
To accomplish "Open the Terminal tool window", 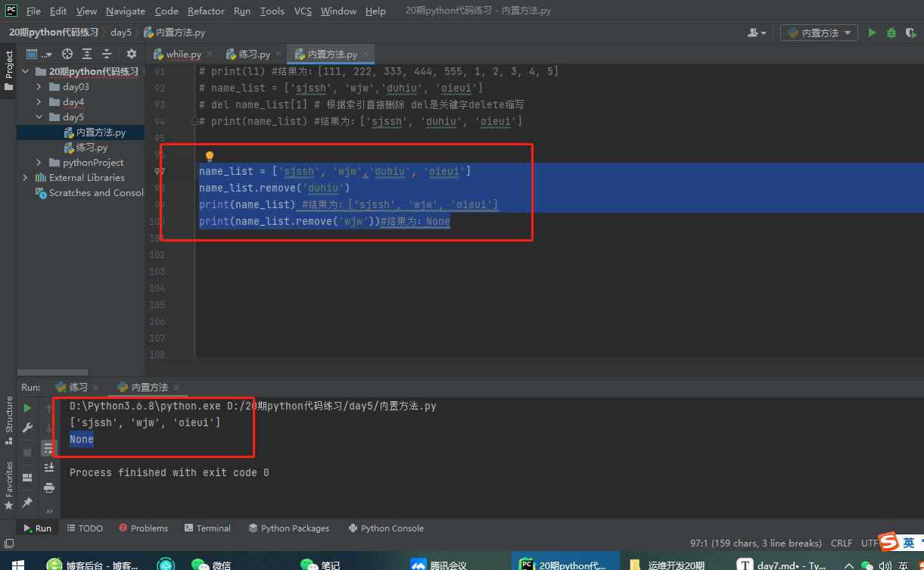I will (x=207, y=528).
